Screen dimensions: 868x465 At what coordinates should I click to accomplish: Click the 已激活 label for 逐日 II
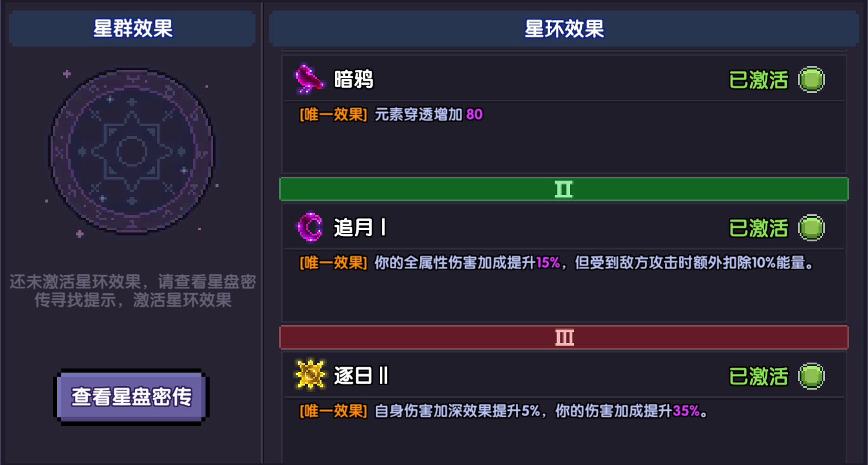[x=758, y=376]
